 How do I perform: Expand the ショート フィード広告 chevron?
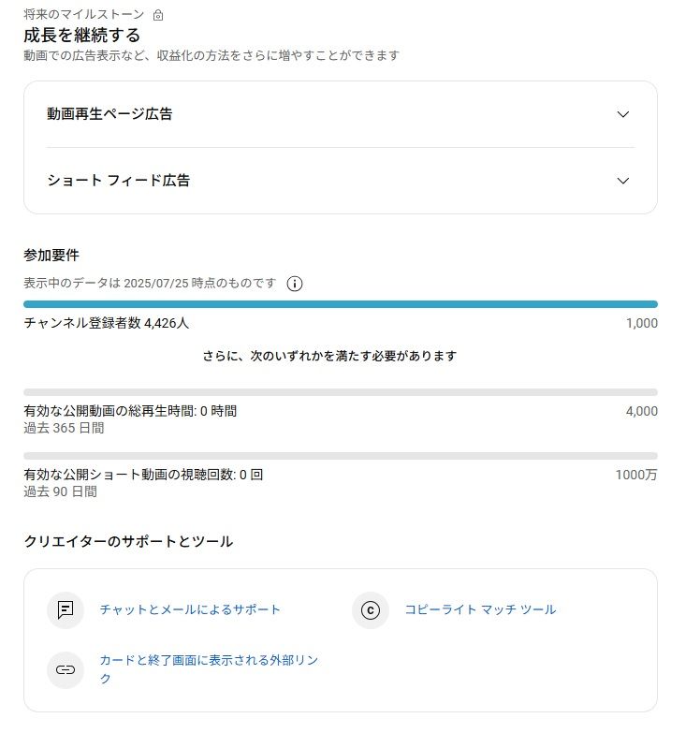623,181
